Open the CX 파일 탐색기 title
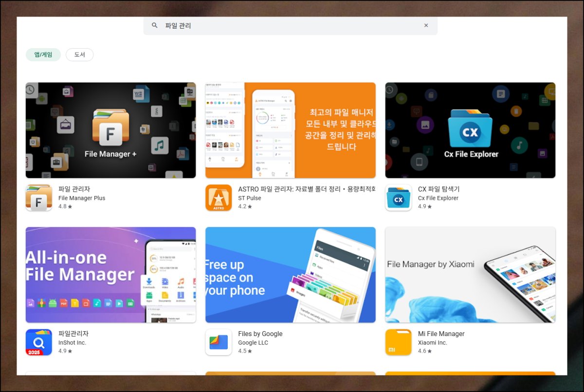584x392 pixels. (x=438, y=189)
